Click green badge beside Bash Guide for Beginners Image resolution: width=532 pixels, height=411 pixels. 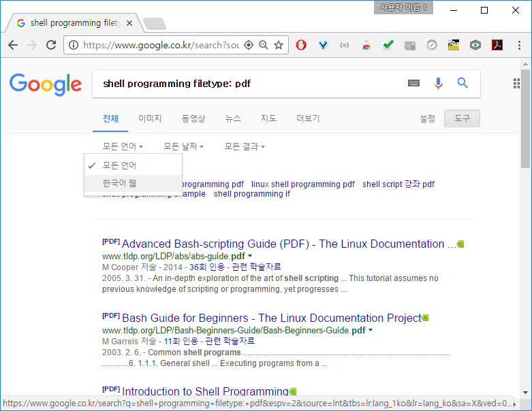point(425,318)
